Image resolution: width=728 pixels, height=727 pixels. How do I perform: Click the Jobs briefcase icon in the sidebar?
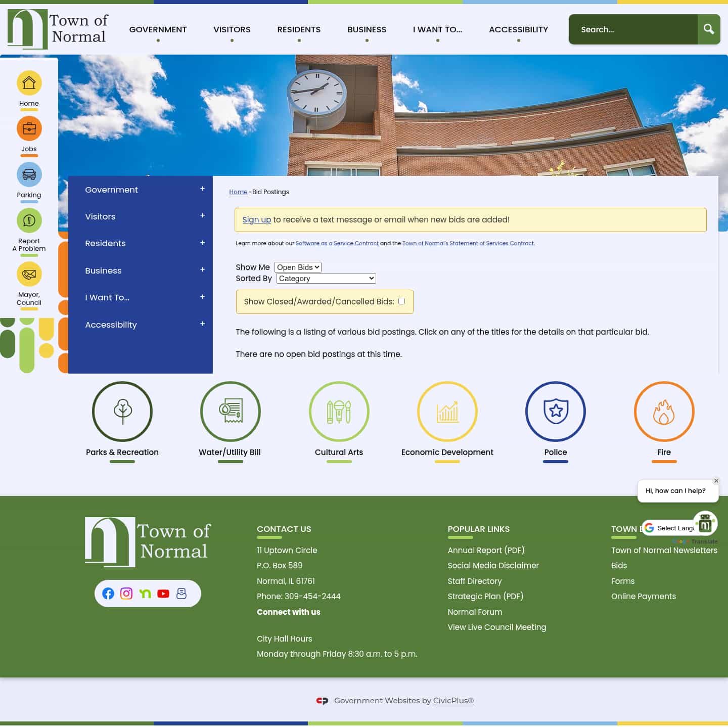point(29,128)
